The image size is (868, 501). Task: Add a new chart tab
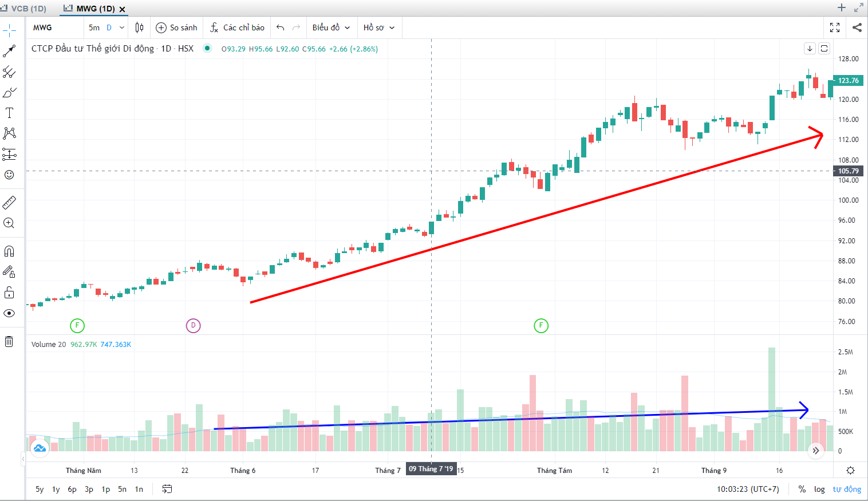(x=841, y=7)
